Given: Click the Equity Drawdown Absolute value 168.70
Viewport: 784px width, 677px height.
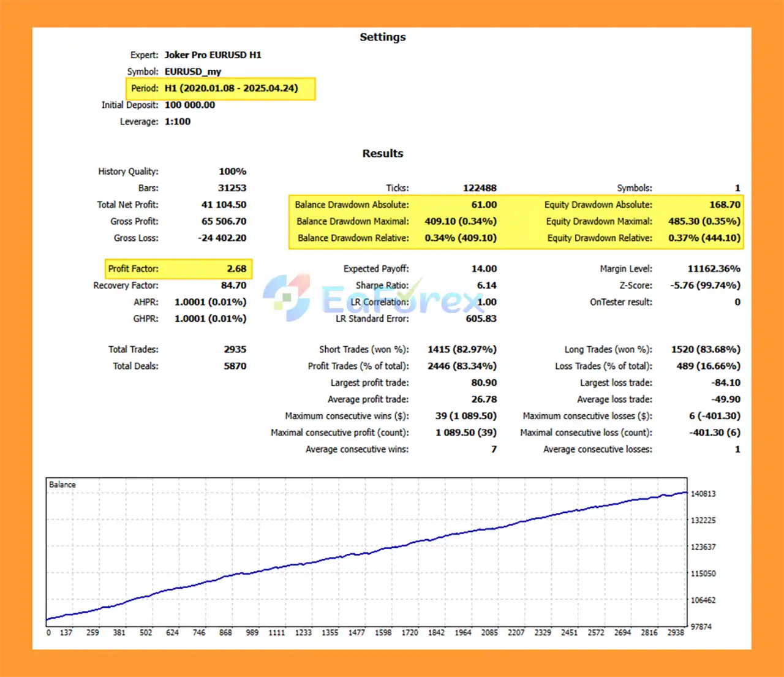Looking at the screenshot, I should click(x=725, y=205).
